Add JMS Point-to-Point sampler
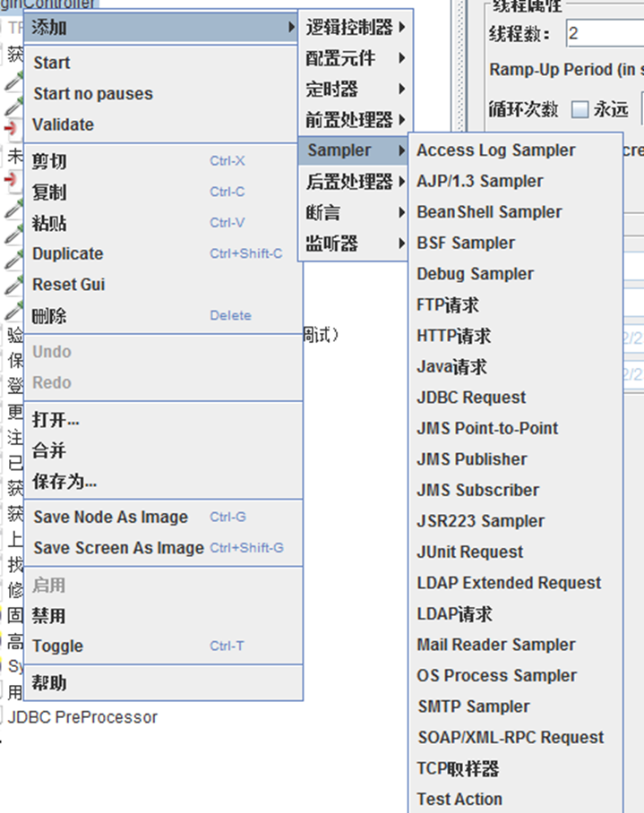The width and height of the screenshot is (644, 813). pos(516,428)
